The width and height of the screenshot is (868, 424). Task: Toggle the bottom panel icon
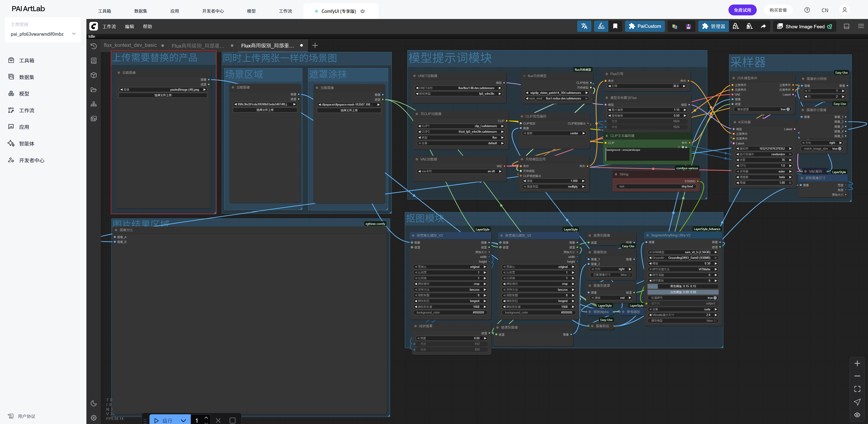coord(846,26)
